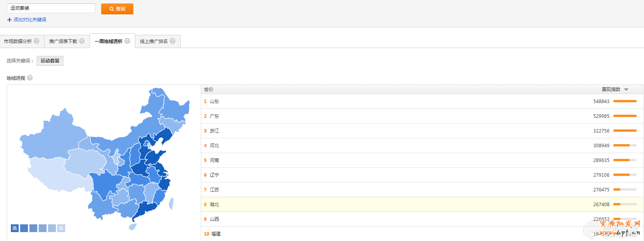This screenshot has height=241, width=644.
Task: Click the 省份 column header
Action: pos(209,90)
